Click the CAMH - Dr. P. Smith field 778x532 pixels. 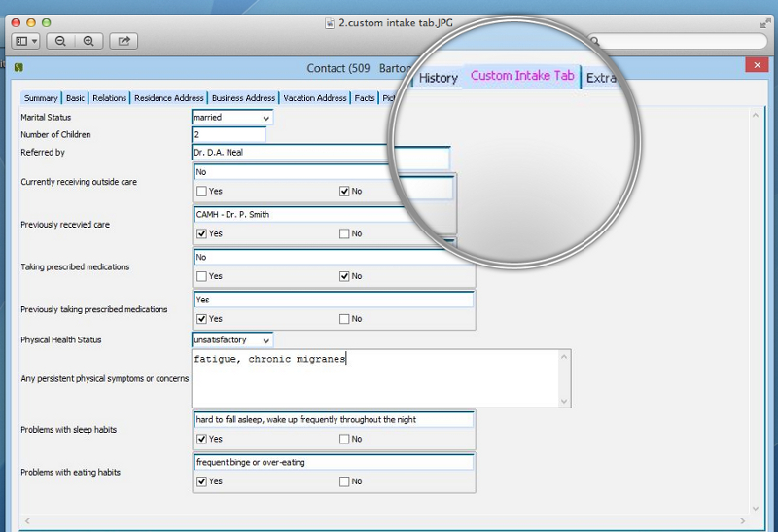click(x=302, y=215)
